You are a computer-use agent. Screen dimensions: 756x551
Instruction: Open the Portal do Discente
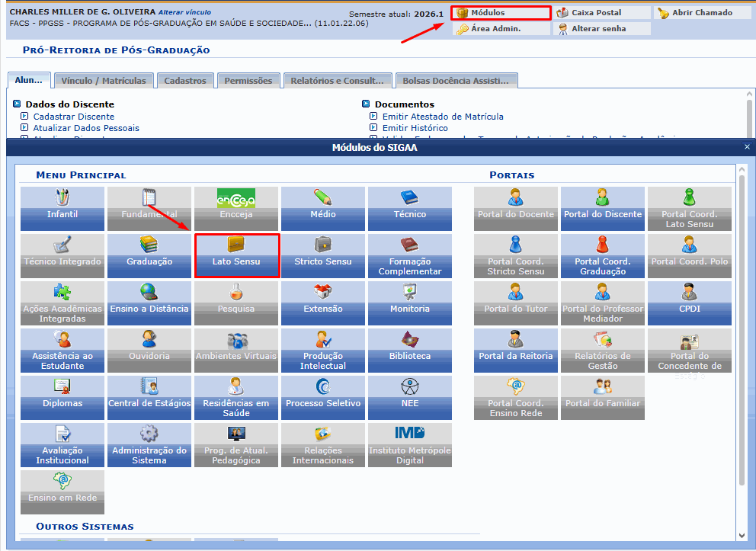click(x=603, y=209)
